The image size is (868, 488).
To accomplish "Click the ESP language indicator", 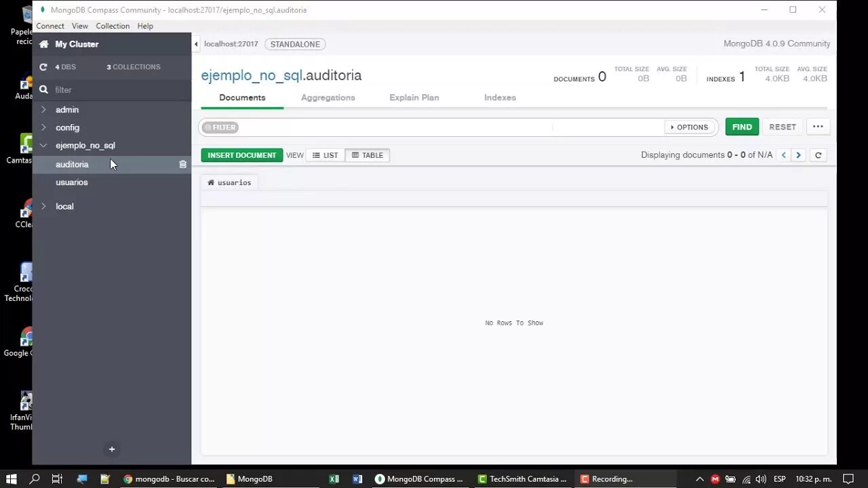I will tap(780, 479).
